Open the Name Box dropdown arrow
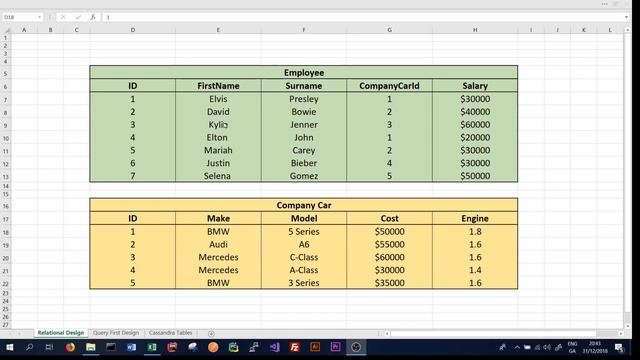The image size is (640, 360). click(x=40, y=17)
